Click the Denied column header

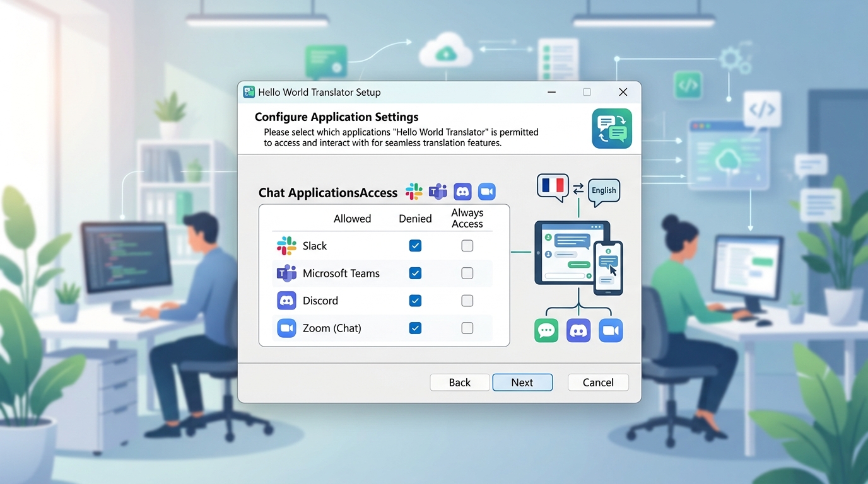[x=415, y=219]
